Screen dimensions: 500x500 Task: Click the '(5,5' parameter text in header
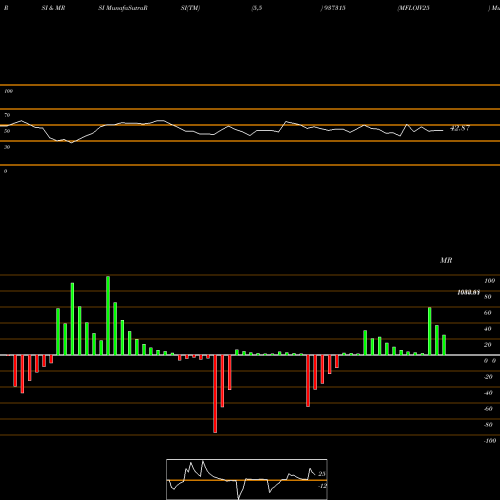pos(257,8)
